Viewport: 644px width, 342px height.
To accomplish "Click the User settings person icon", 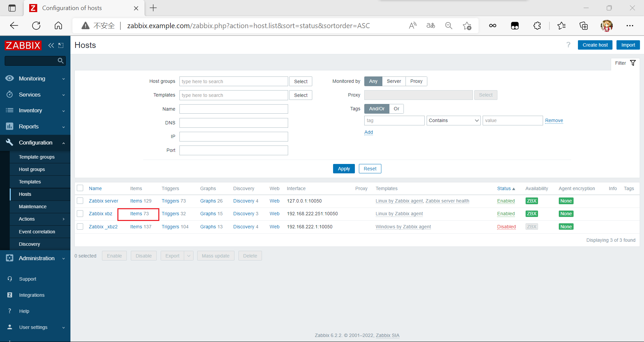I will (x=10, y=327).
